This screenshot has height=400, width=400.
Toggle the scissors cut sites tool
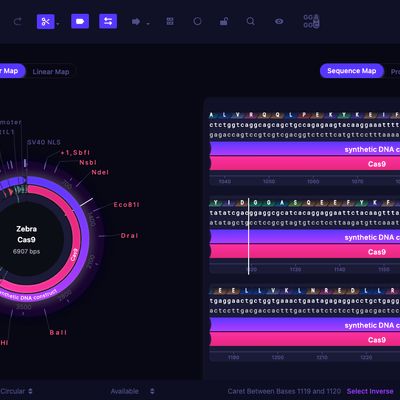[x=46, y=22]
